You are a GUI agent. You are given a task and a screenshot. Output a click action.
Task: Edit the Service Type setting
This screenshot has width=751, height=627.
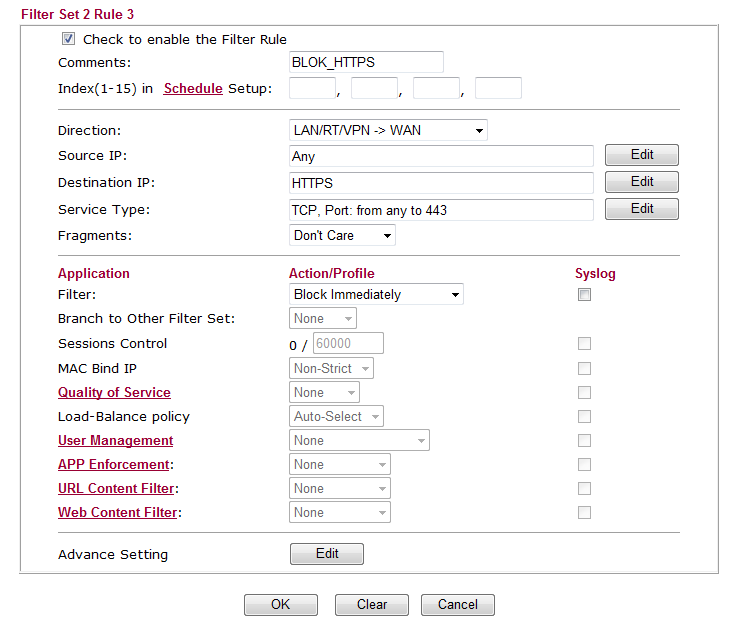pyautogui.click(x=642, y=209)
